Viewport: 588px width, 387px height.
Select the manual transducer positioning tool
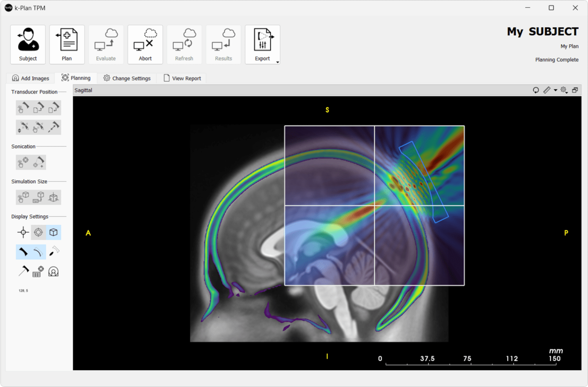(x=23, y=108)
